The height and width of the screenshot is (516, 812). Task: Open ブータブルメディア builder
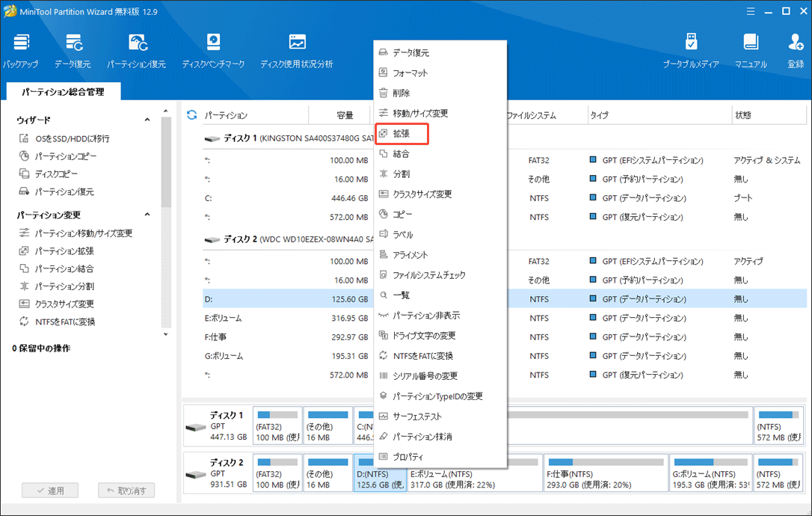(x=691, y=51)
